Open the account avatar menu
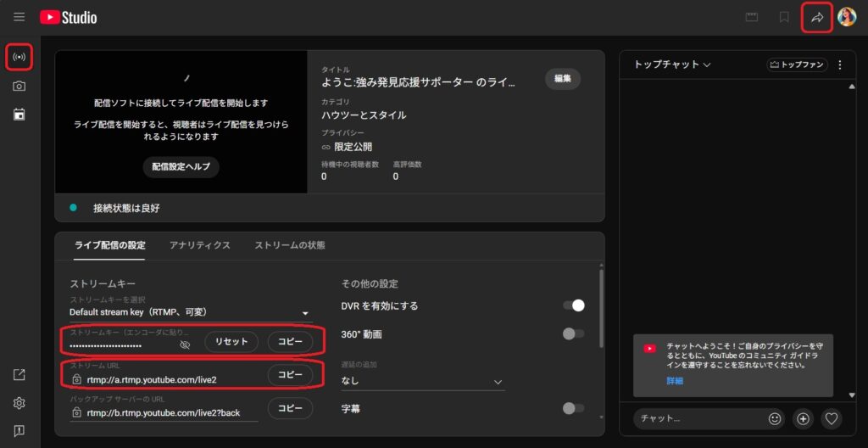 846,17
